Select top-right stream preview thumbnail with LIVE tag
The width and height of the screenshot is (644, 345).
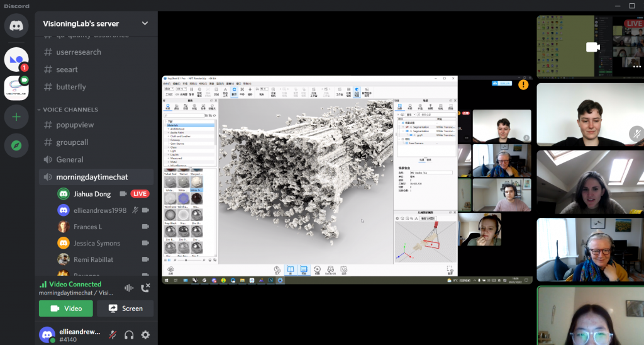click(590, 47)
